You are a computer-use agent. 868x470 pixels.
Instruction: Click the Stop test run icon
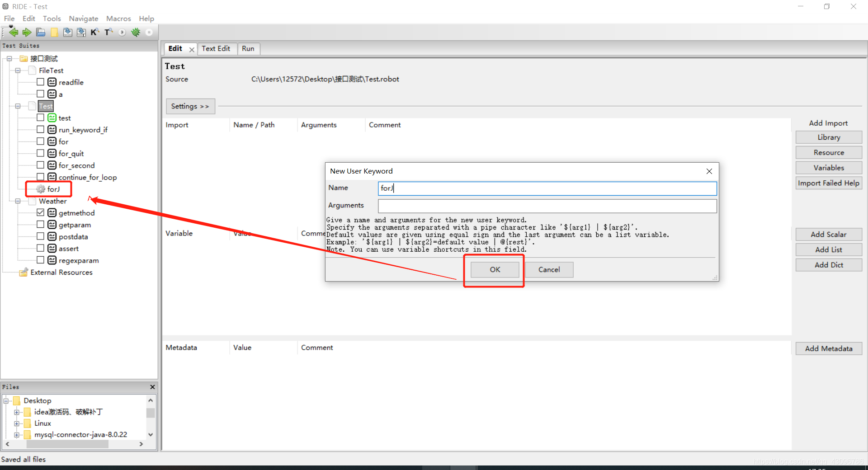[x=149, y=32]
